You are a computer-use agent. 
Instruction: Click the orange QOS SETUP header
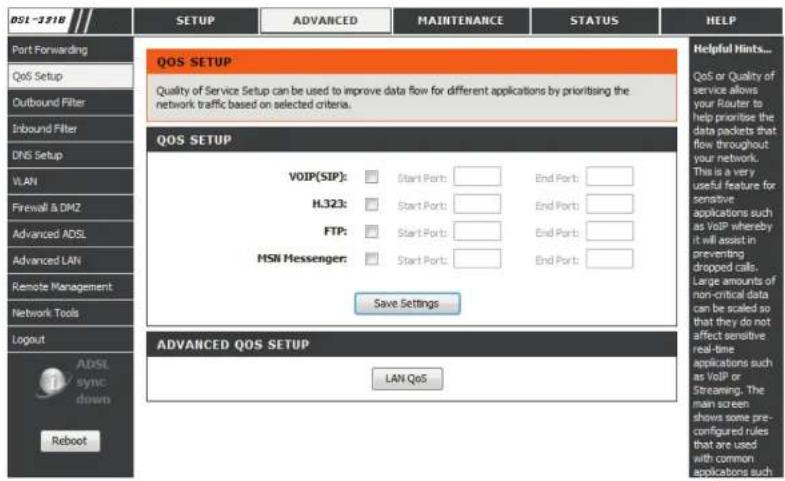[412, 62]
